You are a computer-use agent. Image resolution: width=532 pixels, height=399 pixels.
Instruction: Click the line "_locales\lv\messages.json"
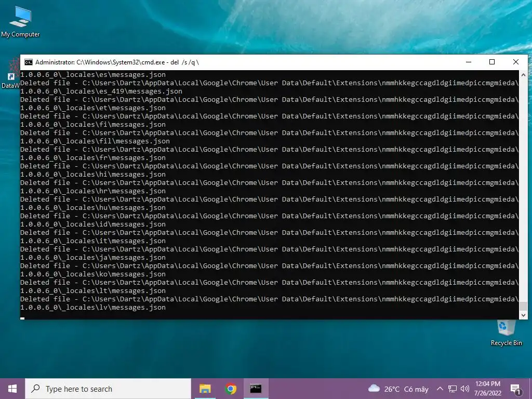pyautogui.click(x=93, y=308)
